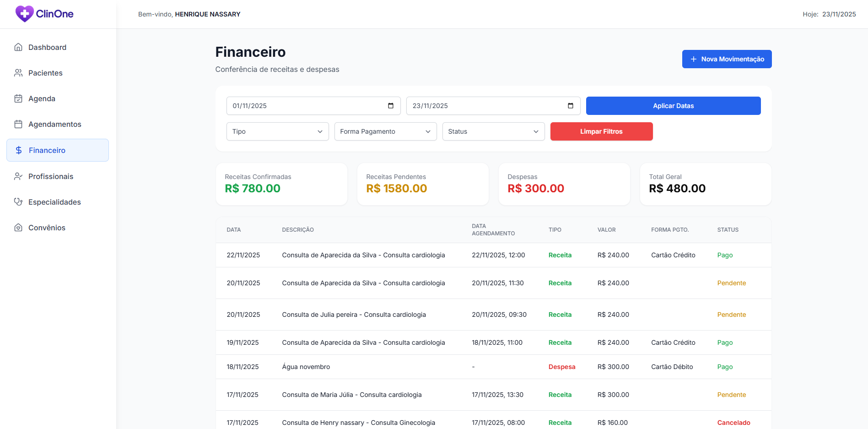Open the Forma Pagamento dropdown
868x429 pixels.
[385, 131]
